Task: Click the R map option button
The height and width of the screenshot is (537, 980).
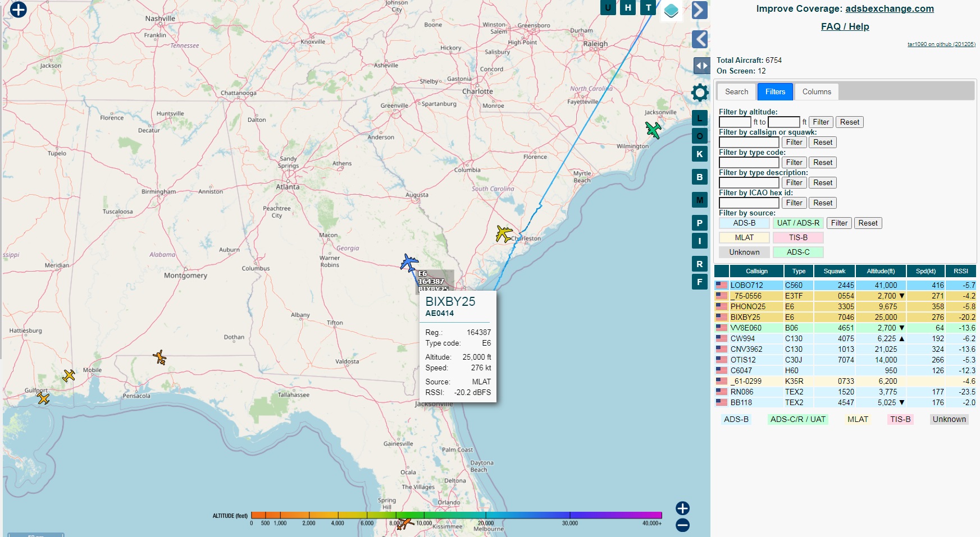Action: [699, 264]
